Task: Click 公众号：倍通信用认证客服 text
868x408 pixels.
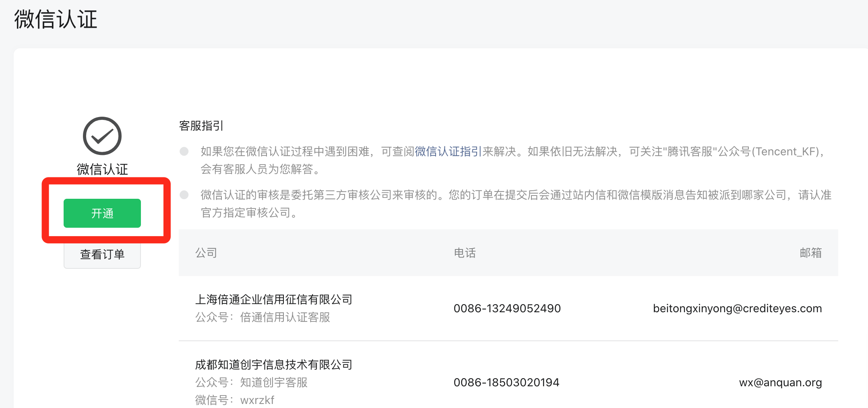Action: click(x=262, y=317)
